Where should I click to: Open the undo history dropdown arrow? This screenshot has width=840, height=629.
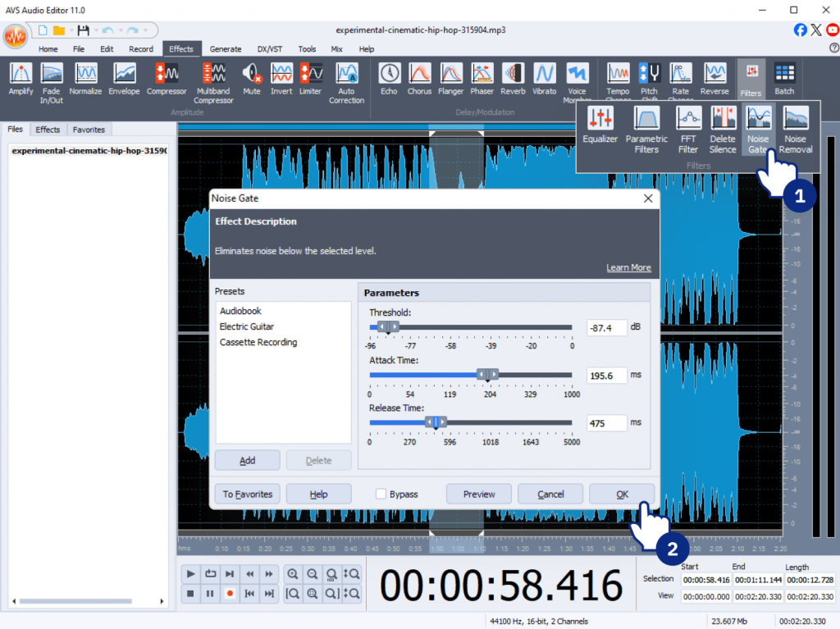[119, 30]
